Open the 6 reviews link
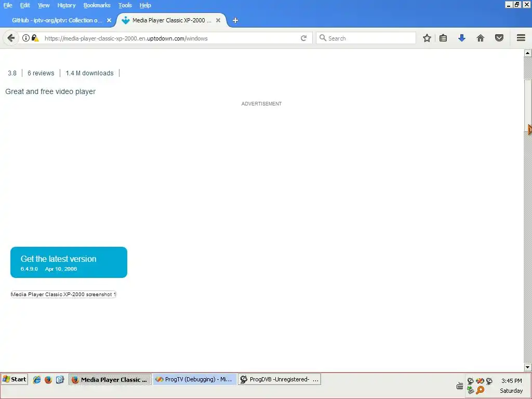The width and height of the screenshot is (532, 399). pyautogui.click(x=41, y=73)
